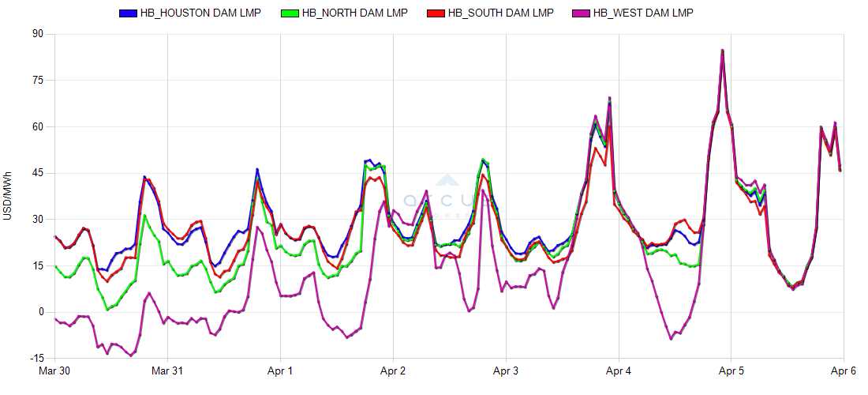The image size is (868, 395).
Task: Select the Apr 4 x-axis date label
Action: click(x=619, y=371)
